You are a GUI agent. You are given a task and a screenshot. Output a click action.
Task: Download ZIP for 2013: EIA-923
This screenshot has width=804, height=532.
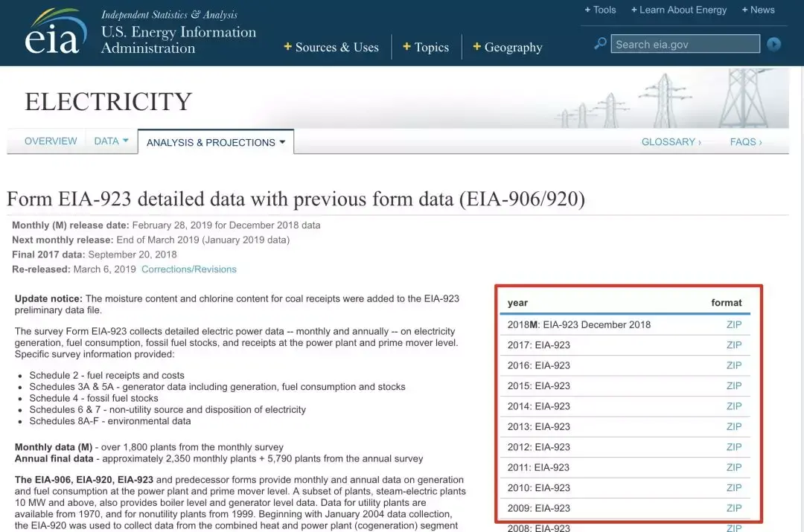click(734, 427)
